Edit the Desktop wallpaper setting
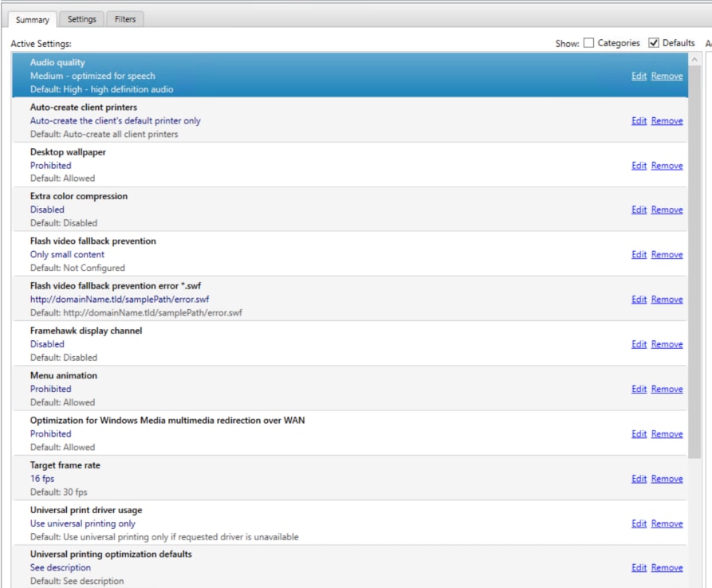This screenshot has height=588, width=712. coord(639,166)
